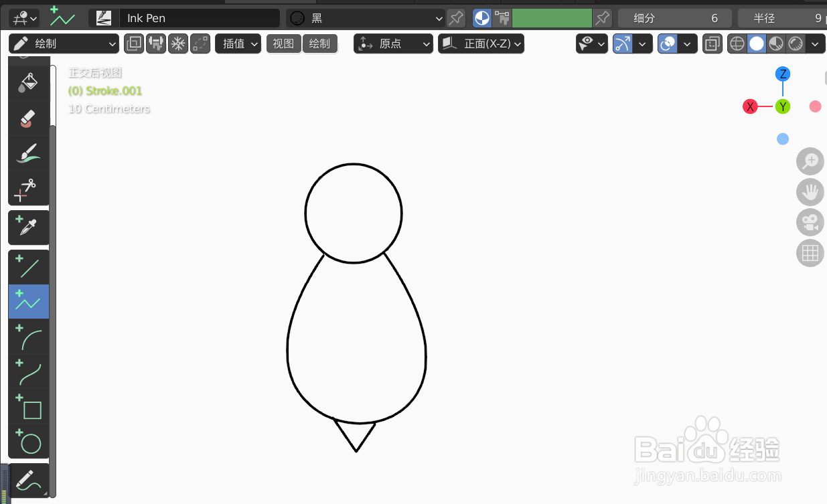Expand the shading options dropdown arrow
Screen dimensions: 827x504
[x=815, y=44]
